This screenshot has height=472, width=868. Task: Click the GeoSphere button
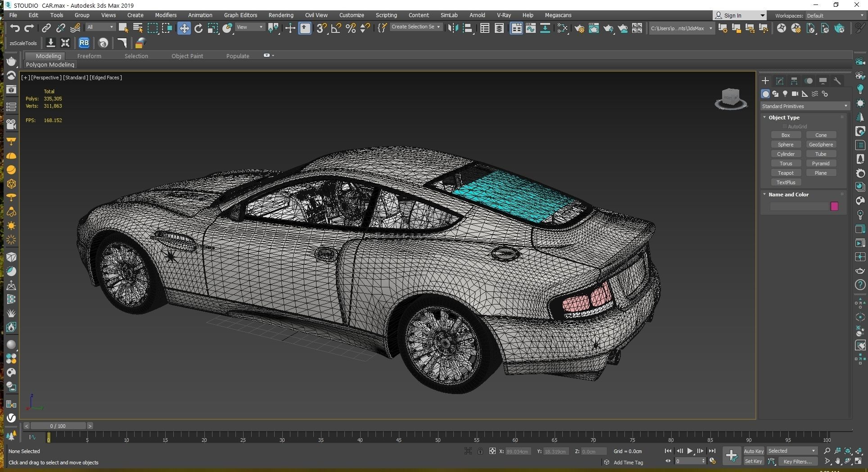pos(821,145)
